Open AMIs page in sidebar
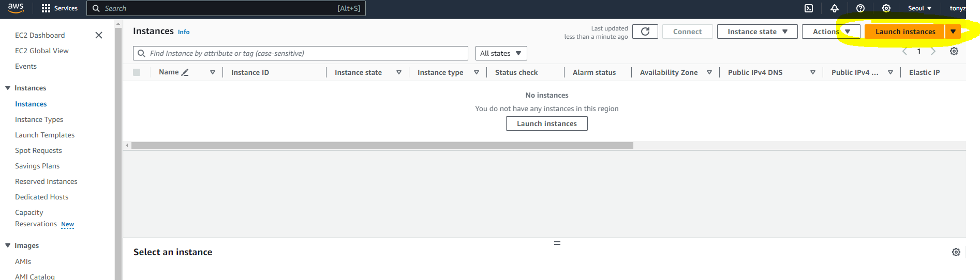The width and height of the screenshot is (980, 280). point(23,261)
